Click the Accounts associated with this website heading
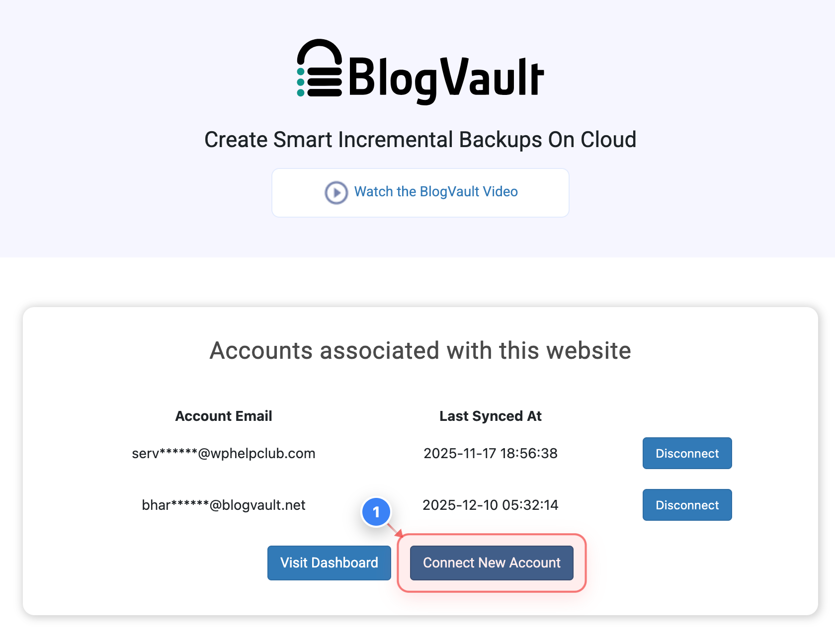Image resolution: width=835 pixels, height=644 pixels. click(x=420, y=350)
